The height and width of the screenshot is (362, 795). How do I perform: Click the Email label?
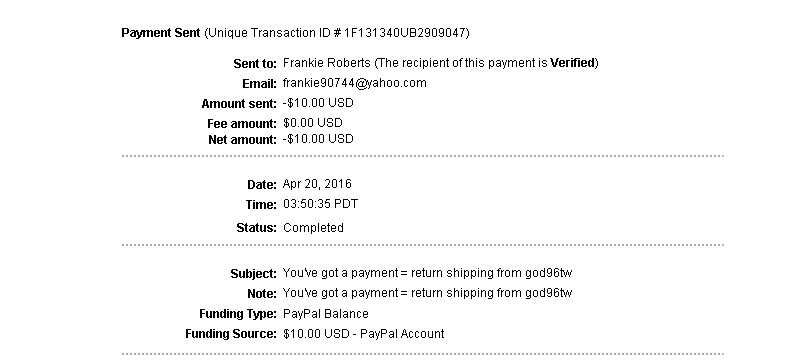click(260, 84)
